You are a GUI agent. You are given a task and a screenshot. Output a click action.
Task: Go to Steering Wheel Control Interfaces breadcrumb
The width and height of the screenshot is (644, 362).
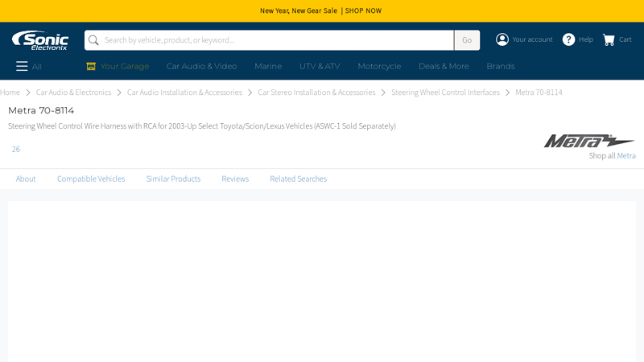pyautogui.click(x=445, y=93)
